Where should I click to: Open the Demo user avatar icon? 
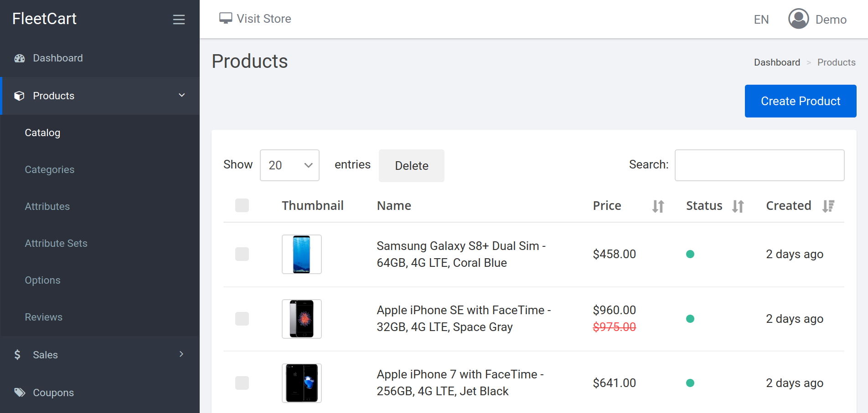tap(798, 19)
